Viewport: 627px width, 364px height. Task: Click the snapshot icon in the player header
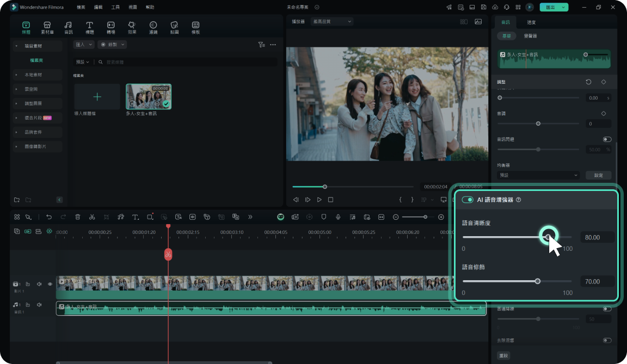pos(478,22)
